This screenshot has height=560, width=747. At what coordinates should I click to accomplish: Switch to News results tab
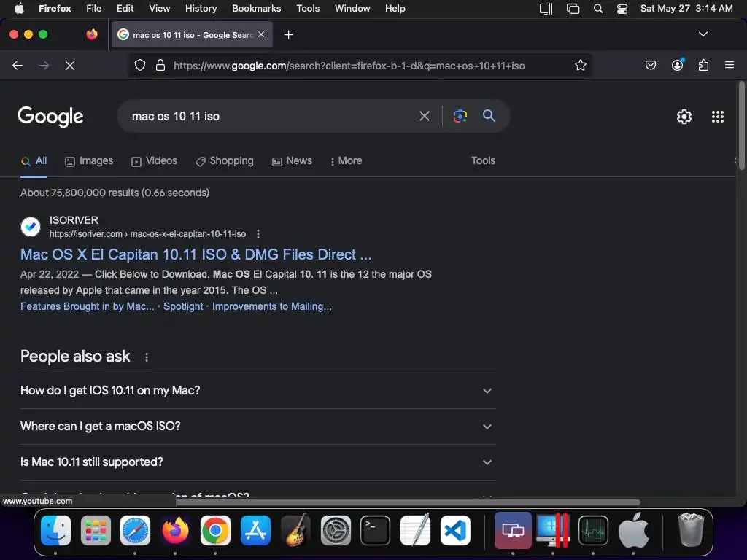[292, 161]
